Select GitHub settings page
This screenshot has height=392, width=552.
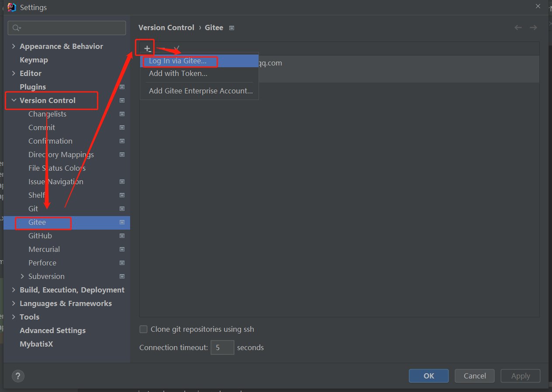(40, 236)
